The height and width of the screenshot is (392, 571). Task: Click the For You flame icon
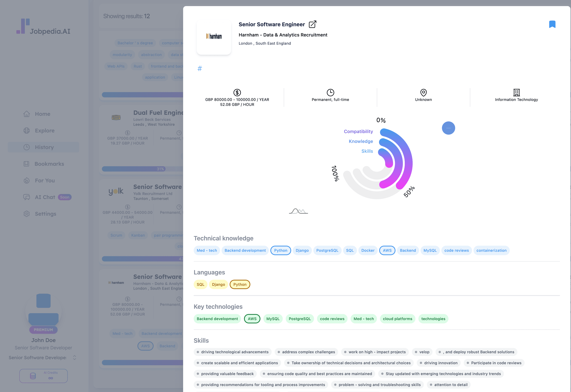click(x=26, y=181)
